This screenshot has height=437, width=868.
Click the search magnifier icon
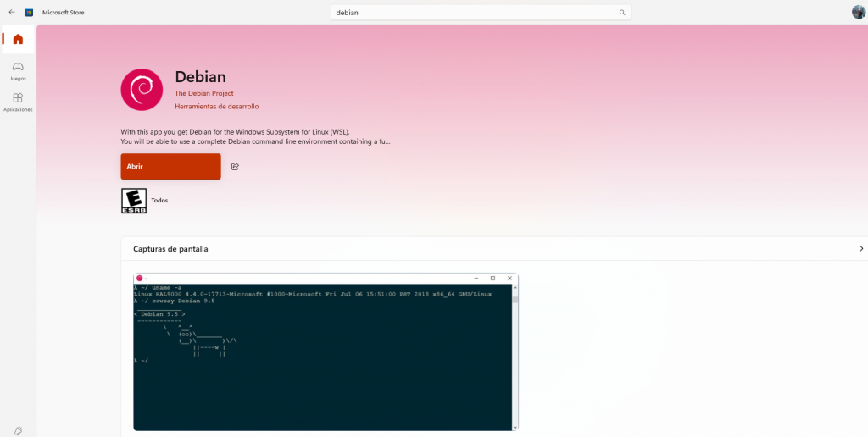622,13
